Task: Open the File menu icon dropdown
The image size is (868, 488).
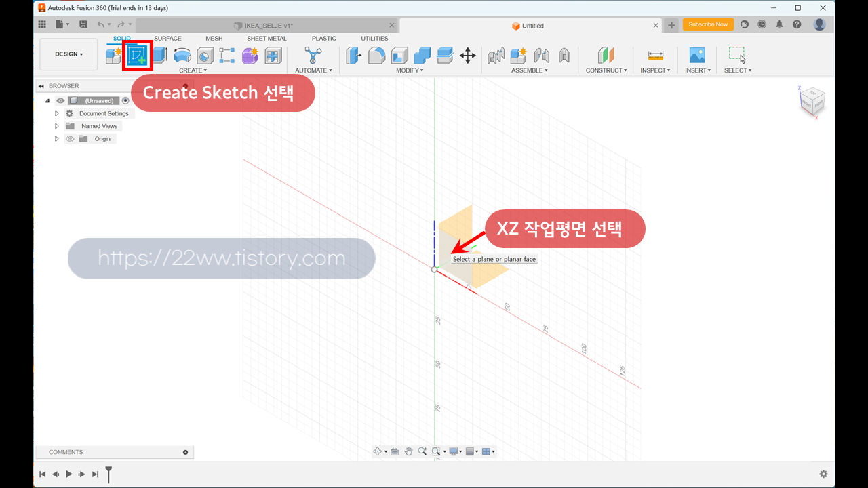Action: click(62, 24)
